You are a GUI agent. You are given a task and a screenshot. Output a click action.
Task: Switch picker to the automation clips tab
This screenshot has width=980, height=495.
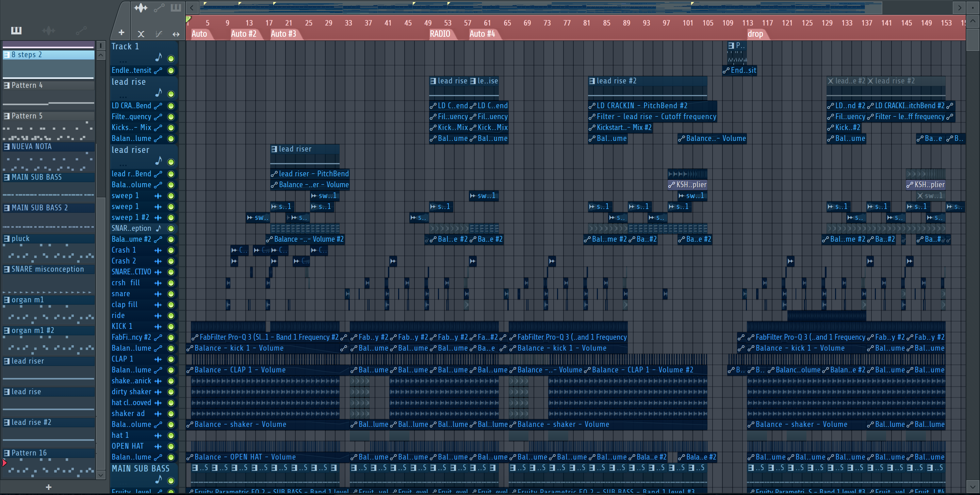click(81, 30)
